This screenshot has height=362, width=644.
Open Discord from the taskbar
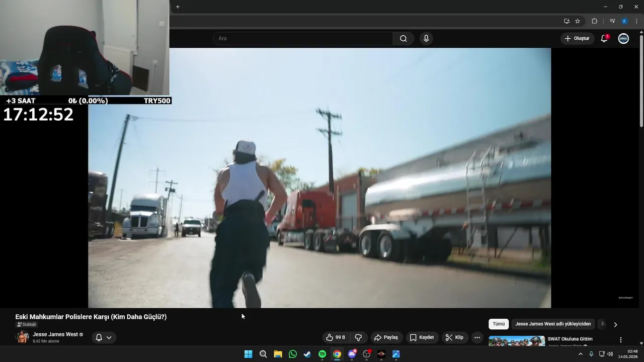[x=352, y=354]
